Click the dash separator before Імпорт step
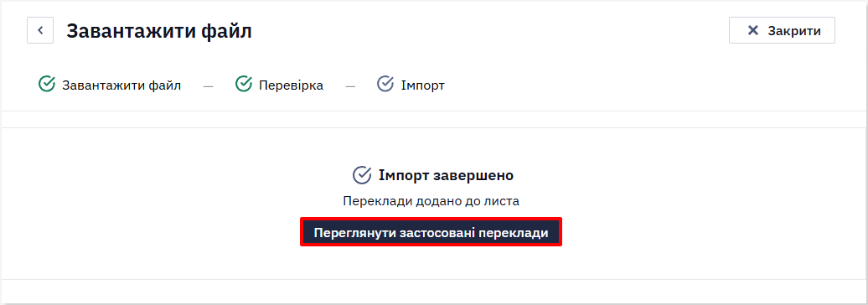 (x=350, y=86)
